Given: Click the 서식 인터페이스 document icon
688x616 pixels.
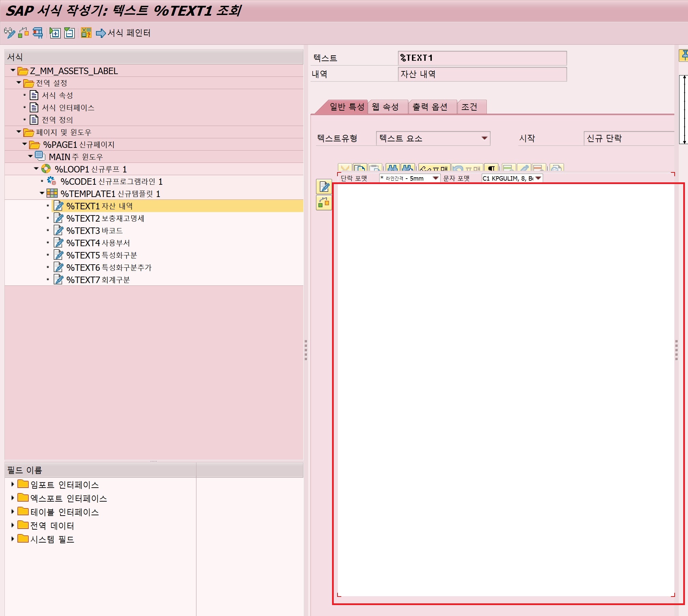Looking at the screenshot, I should pos(34,107).
